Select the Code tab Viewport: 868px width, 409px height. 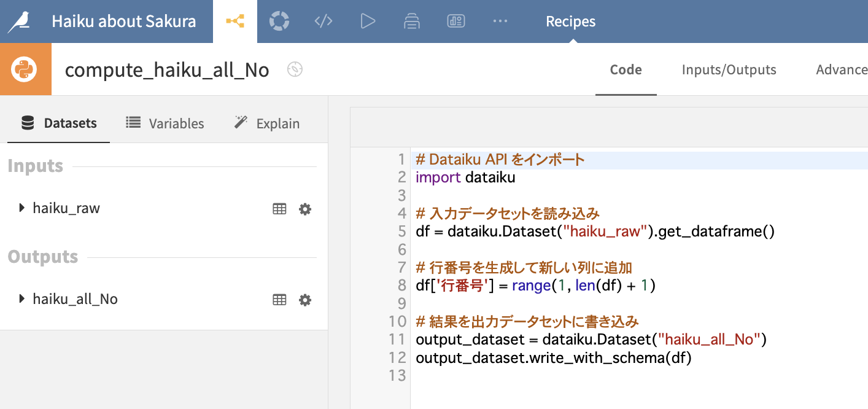(626, 69)
